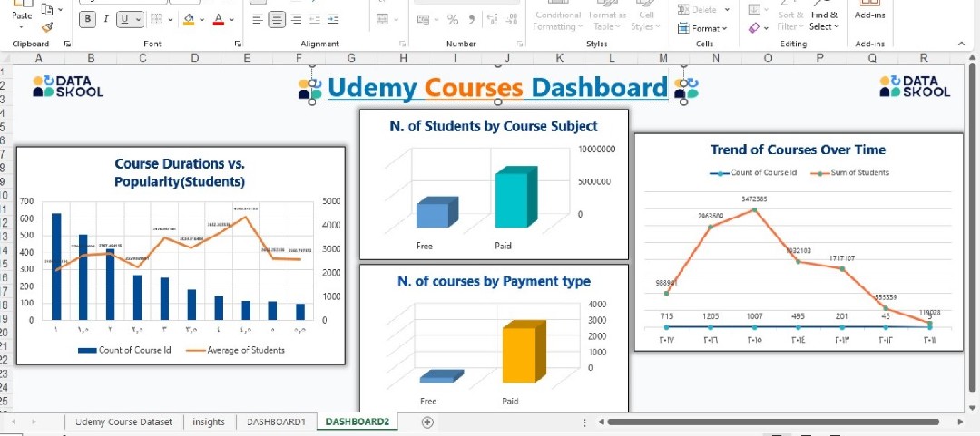The width and height of the screenshot is (980, 436).
Task: Open the fill color dropdown arrow
Action: point(201,19)
